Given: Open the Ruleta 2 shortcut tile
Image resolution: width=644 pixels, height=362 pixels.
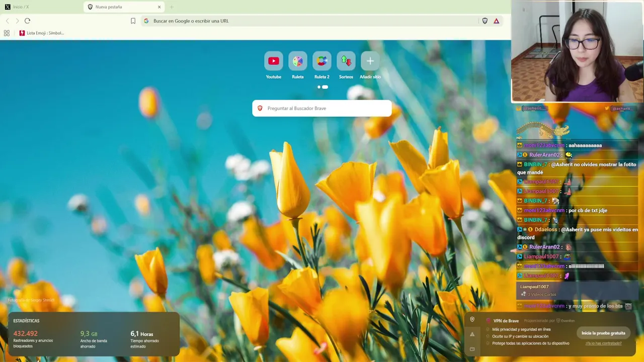Looking at the screenshot, I should [x=322, y=61].
